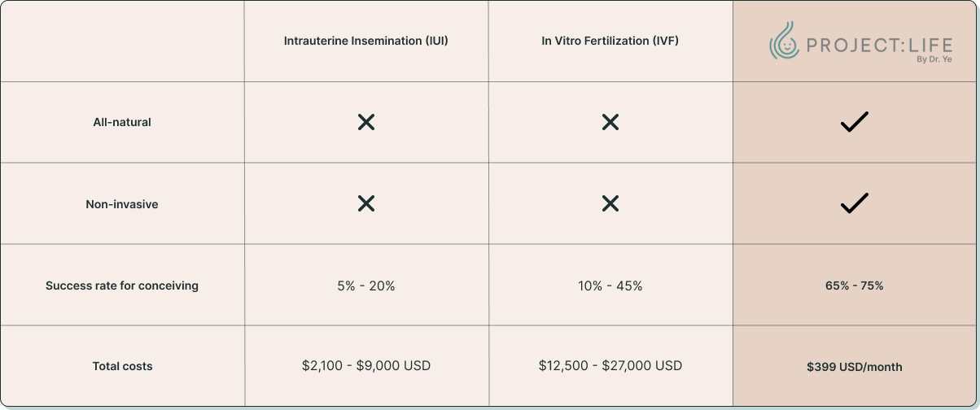Select the Intrauterine Insemination (IUI) column header
This screenshot has height=410, width=980.
pyautogui.click(x=366, y=41)
